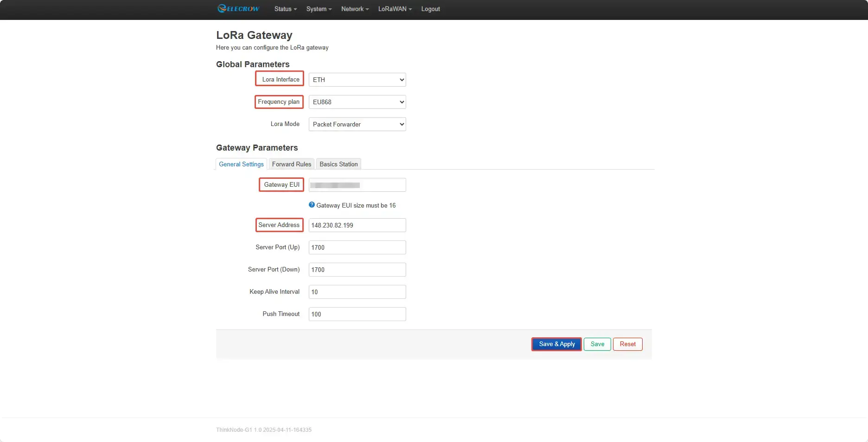The width and height of the screenshot is (868, 442).
Task: Click the Logout link
Action: [430, 9]
